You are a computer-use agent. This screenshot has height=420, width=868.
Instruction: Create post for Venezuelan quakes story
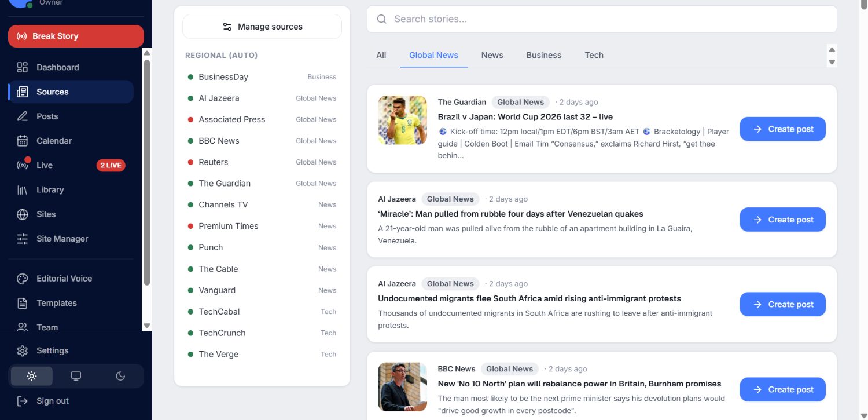(x=782, y=220)
